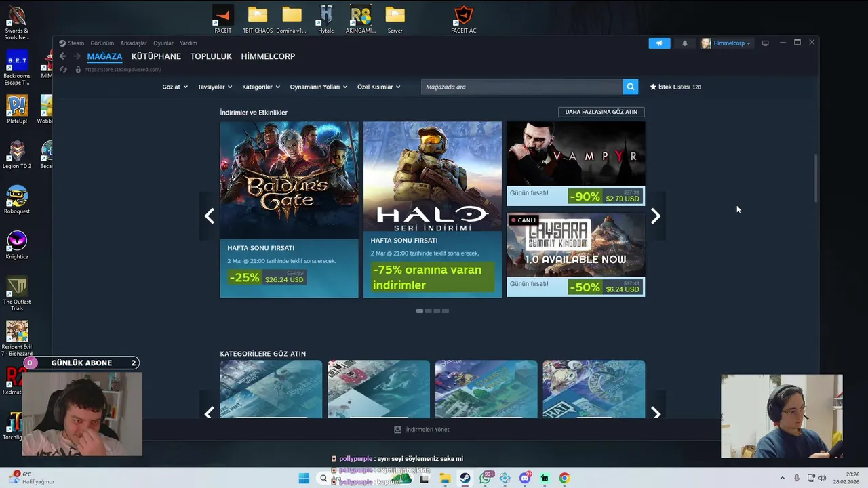This screenshot has height=488, width=868.
Task: Click the magnifier search button in the store
Action: (631, 87)
